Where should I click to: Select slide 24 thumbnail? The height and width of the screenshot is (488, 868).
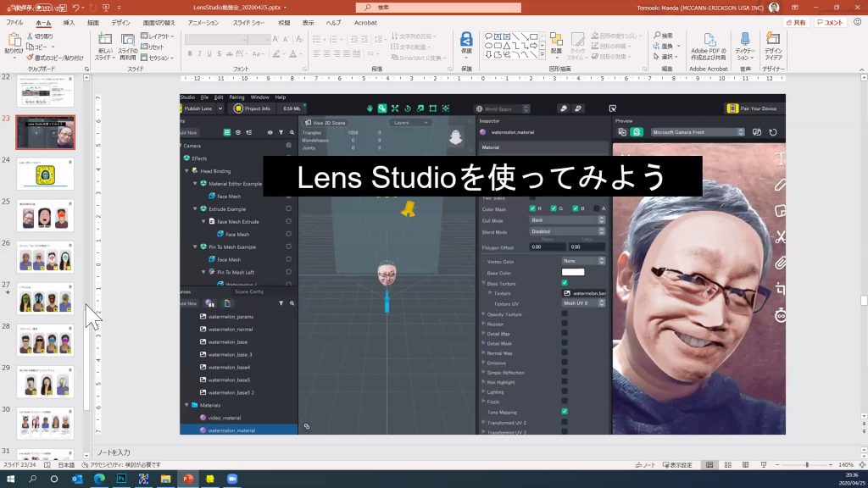(45, 175)
